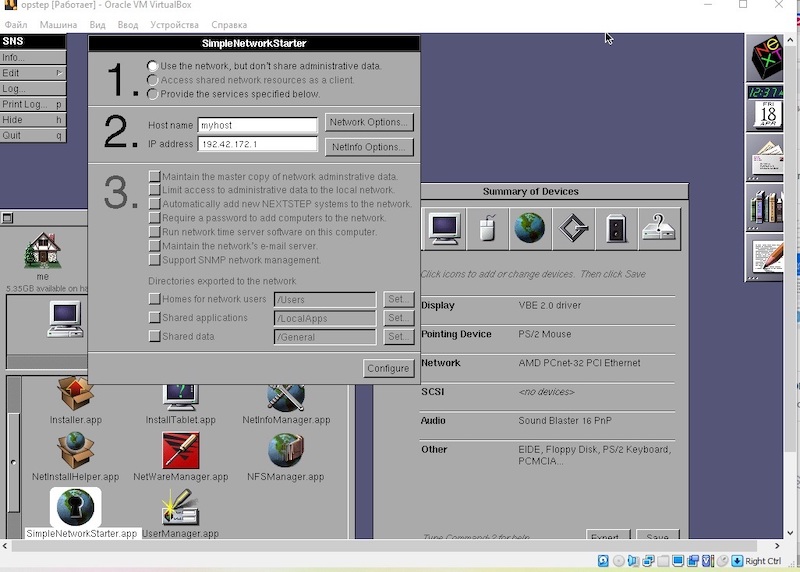Click the Network Options button
The height and width of the screenshot is (572, 800).
point(368,122)
